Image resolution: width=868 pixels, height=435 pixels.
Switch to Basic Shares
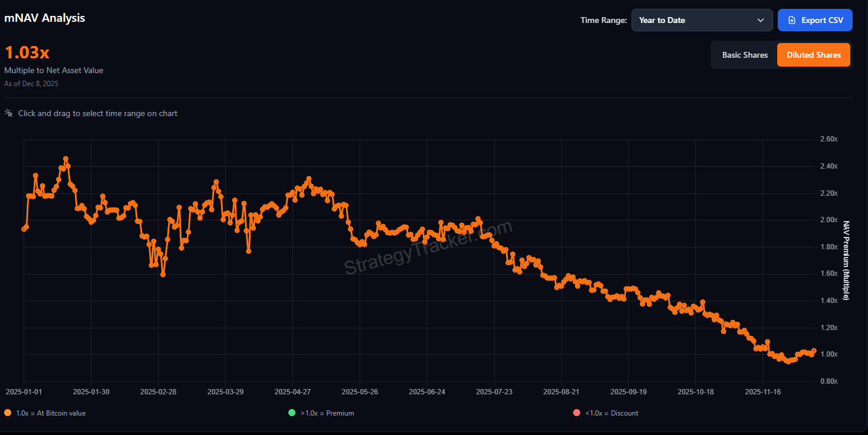pyautogui.click(x=745, y=54)
